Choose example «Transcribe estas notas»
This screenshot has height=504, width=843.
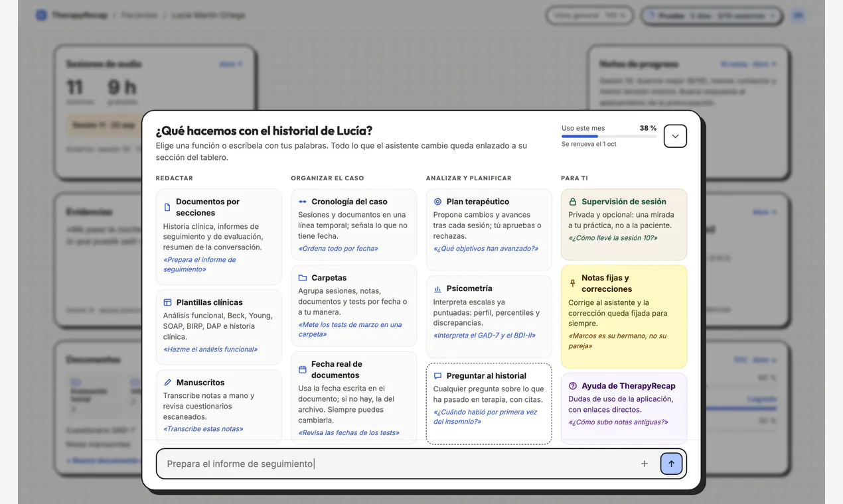coord(203,429)
